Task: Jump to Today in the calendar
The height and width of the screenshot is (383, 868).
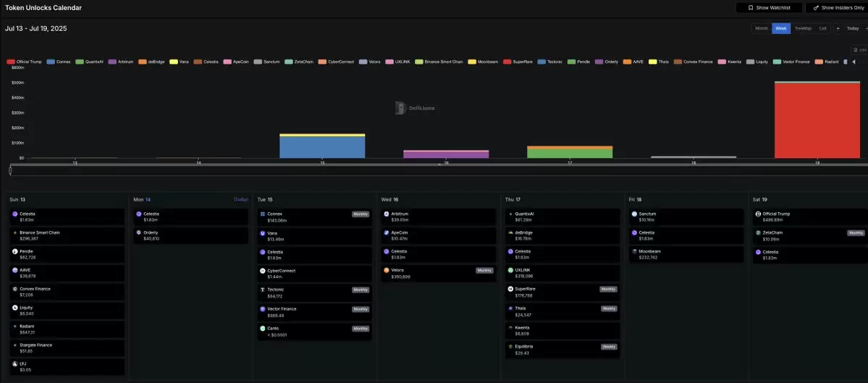Action: [853, 28]
